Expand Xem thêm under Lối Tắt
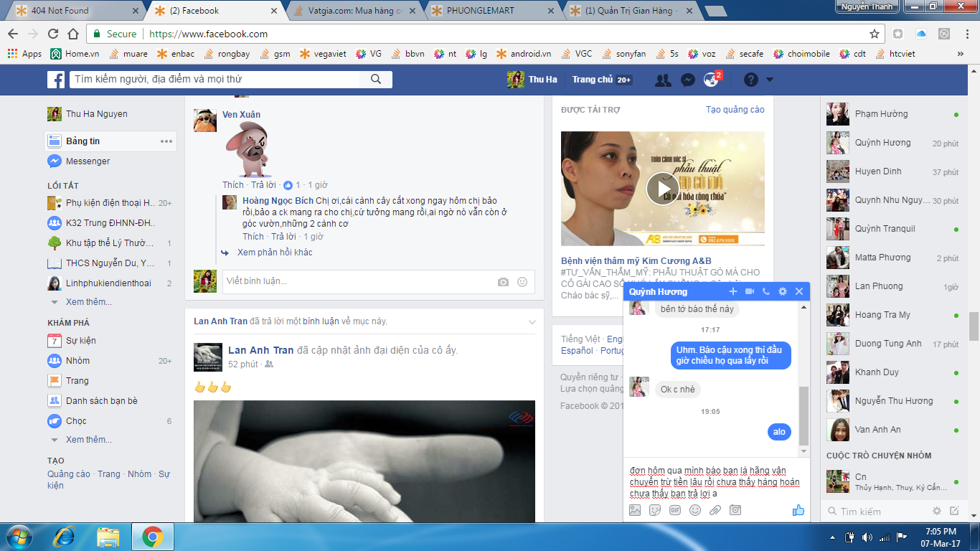This screenshot has width=980, height=551. [x=88, y=302]
